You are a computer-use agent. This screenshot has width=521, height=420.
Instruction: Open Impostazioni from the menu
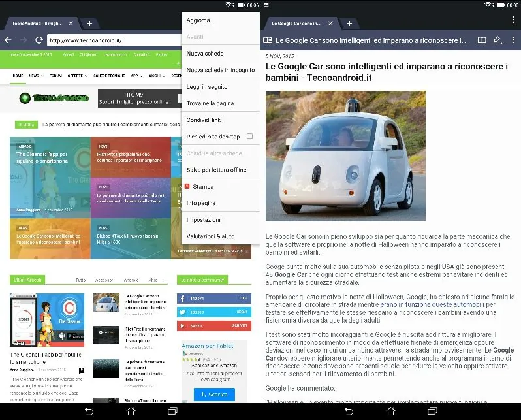[221, 220]
